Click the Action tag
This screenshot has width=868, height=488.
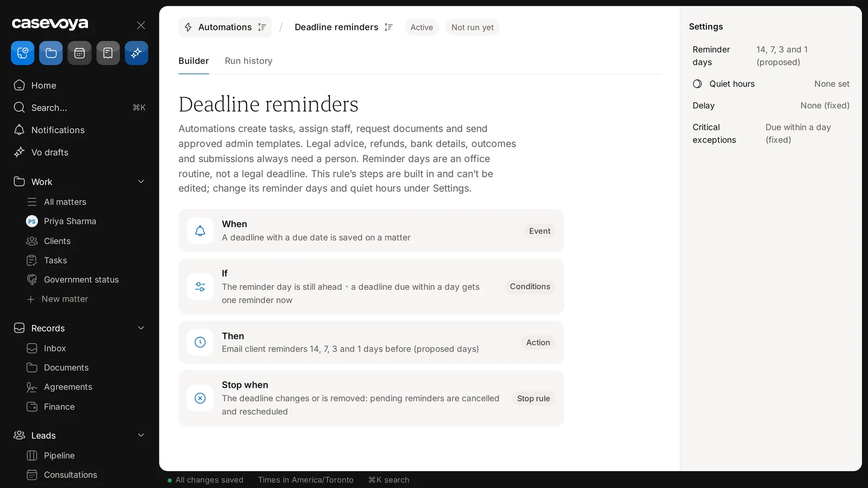[x=538, y=342]
